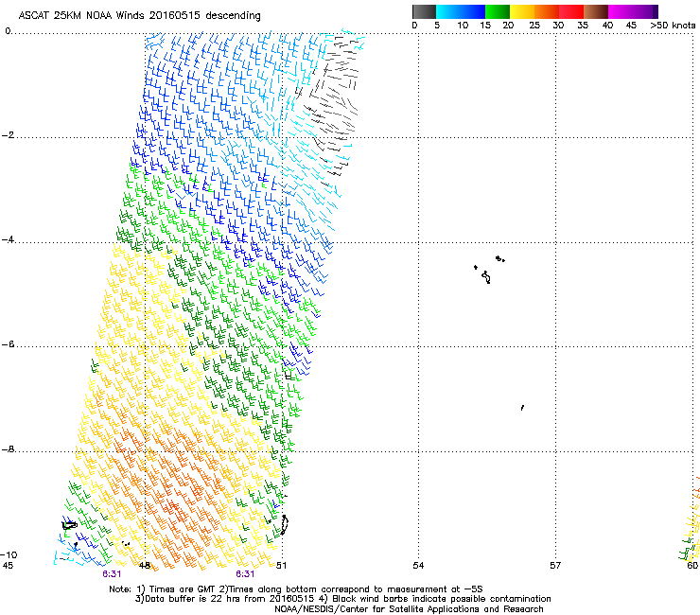Click the green 15-20 knots color bar segment
Image resolution: width=700 pixels, height=615 pixels.
[x=498, y=11]
